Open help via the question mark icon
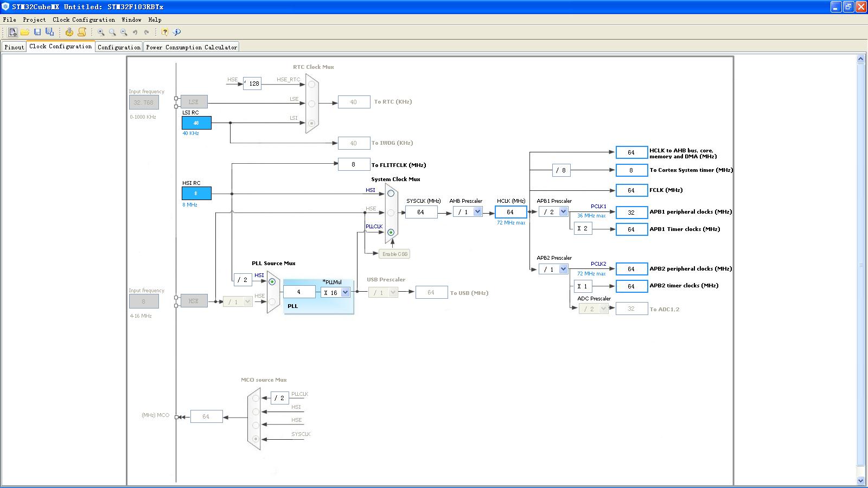The image size is (868, 488). pyautogui.click(x=165, y=33)
